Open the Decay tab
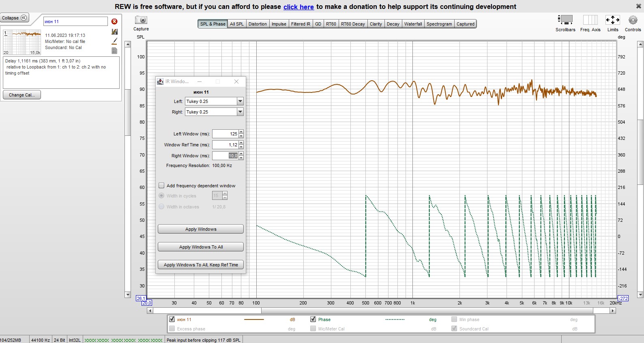The width and height of the screenshot is (644, 343). pos(393,24)
